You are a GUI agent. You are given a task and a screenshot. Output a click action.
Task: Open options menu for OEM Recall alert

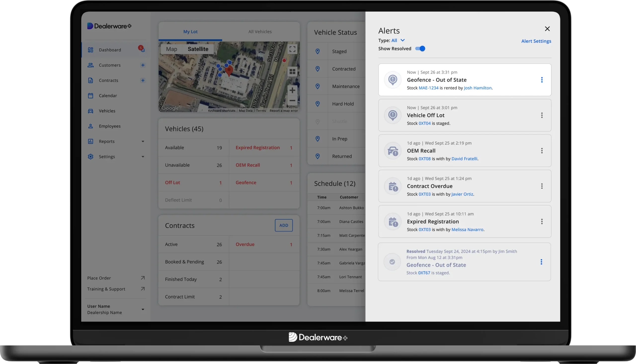click(542, 151)
